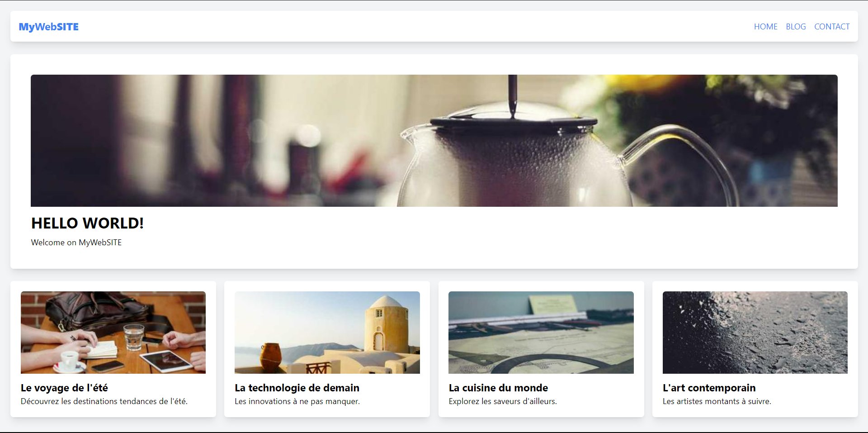Screen dimensions: 868x433
Task: Click the MyWebSITE logo
Action: pos(48,27)
